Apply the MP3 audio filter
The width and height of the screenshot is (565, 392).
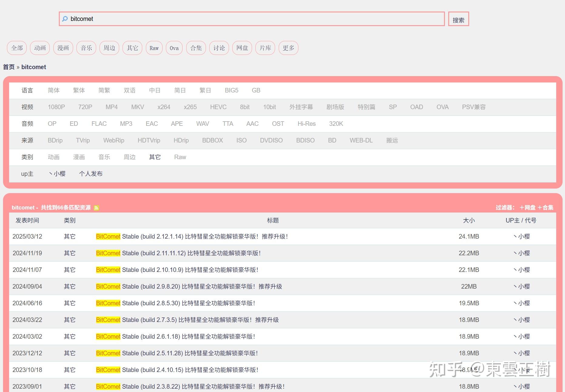click(x=126, y=124)
